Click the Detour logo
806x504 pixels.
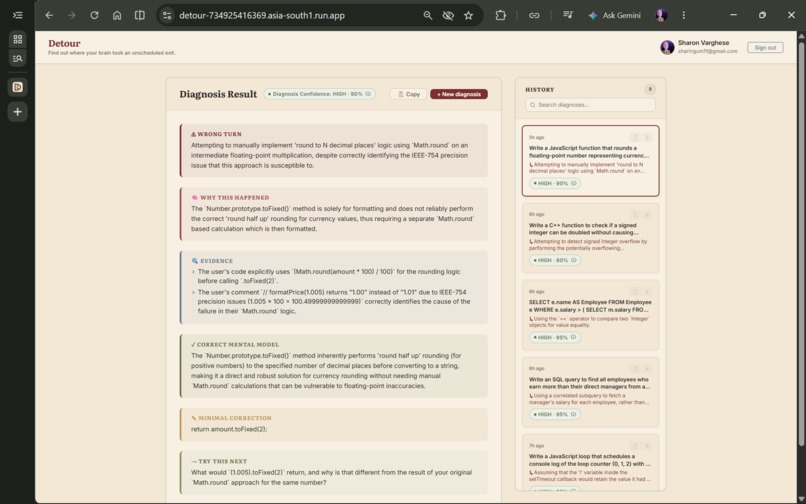[x=64, y=43]
